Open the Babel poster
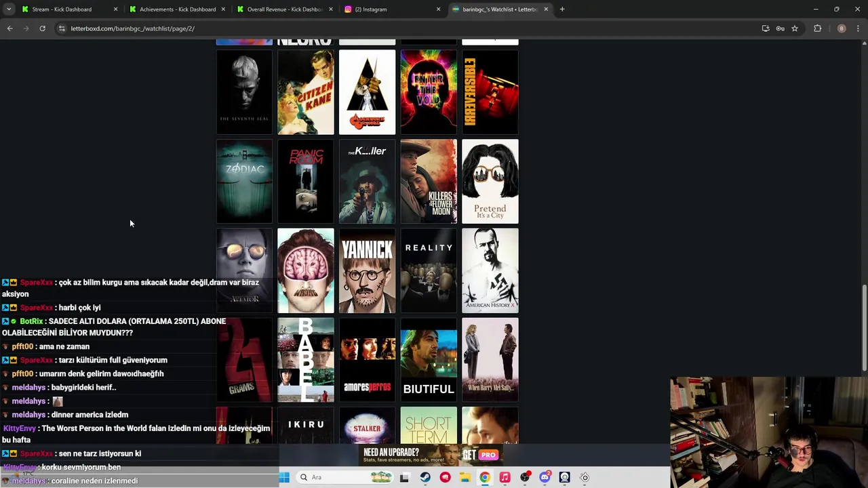Screen dimensions: 868x488 [x=306, y=361]
